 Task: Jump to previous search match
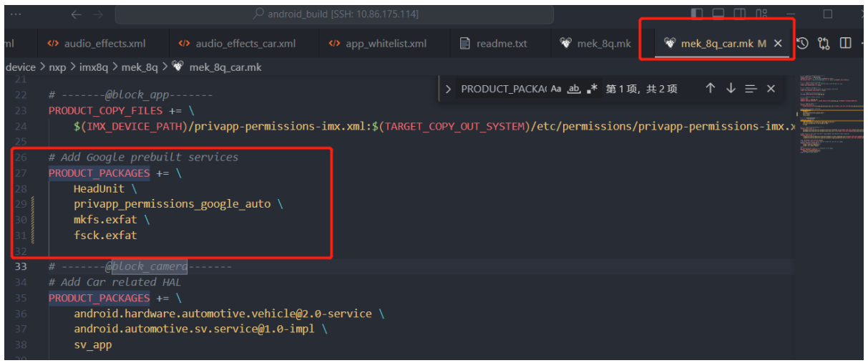click(710, 89)
